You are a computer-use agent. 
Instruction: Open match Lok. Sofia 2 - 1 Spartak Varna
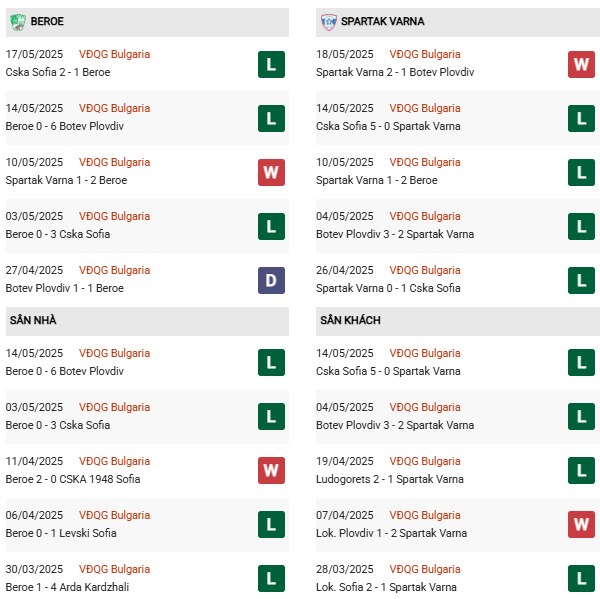click(386, 587)
